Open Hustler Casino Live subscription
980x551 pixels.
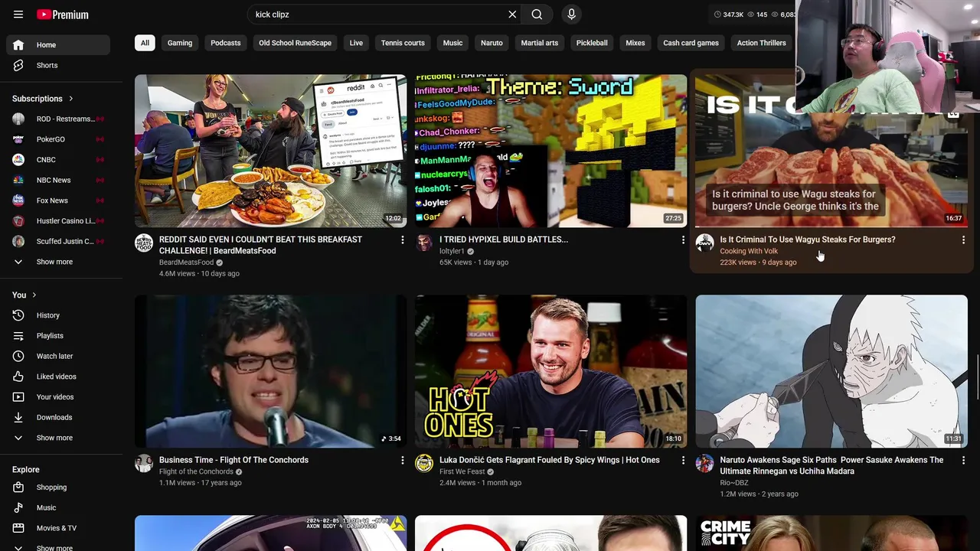pyautogui.click(x=58, y=220)
